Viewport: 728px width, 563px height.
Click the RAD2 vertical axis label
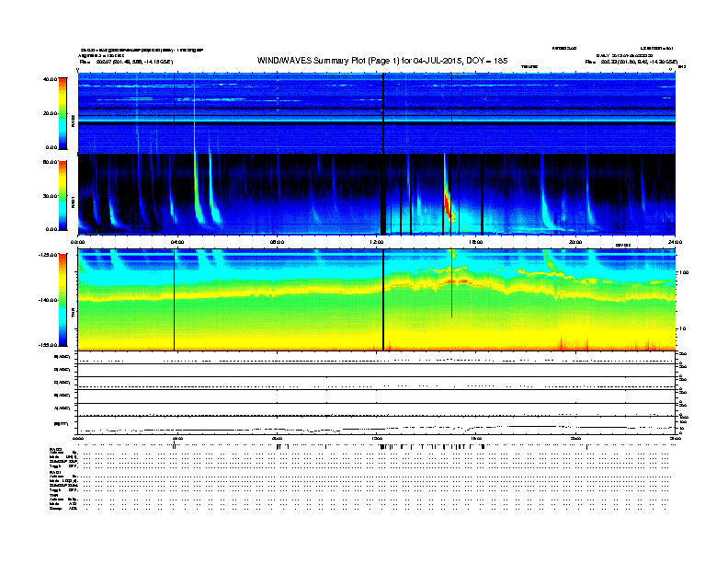coord(73,121)
